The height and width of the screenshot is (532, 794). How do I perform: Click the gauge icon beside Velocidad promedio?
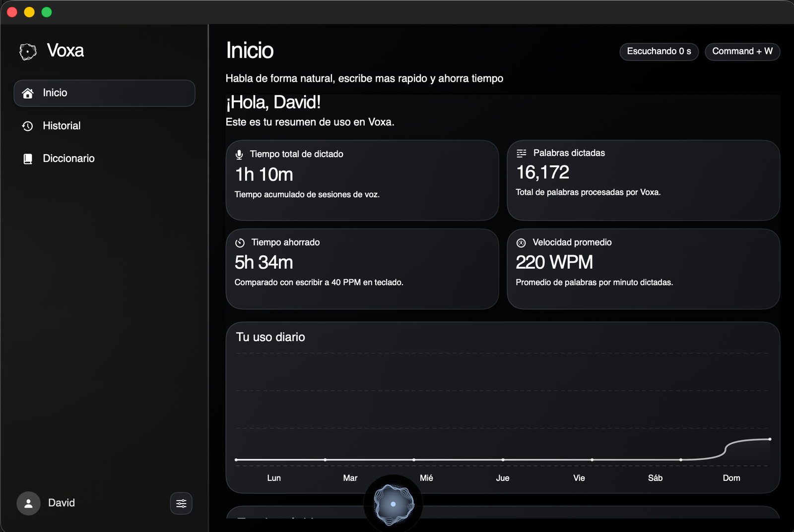click(521, 243)
